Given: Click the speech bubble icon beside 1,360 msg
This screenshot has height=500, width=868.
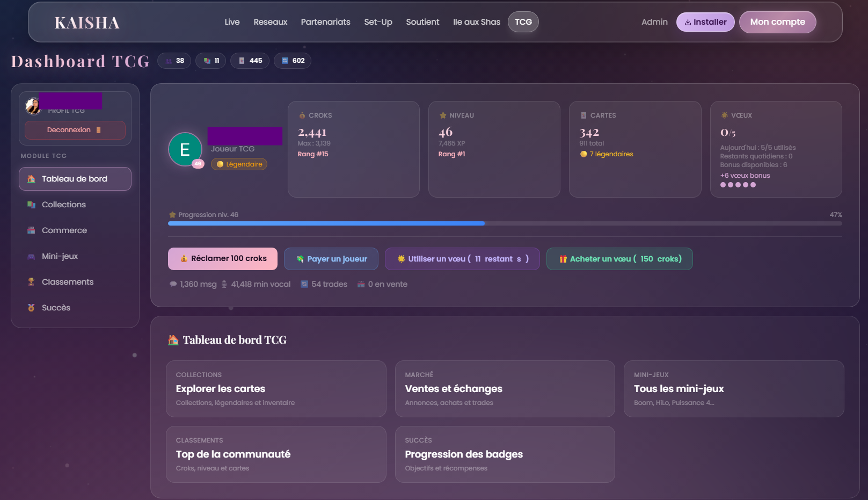Looking at the screenshot, I should (x=173, y=284).
